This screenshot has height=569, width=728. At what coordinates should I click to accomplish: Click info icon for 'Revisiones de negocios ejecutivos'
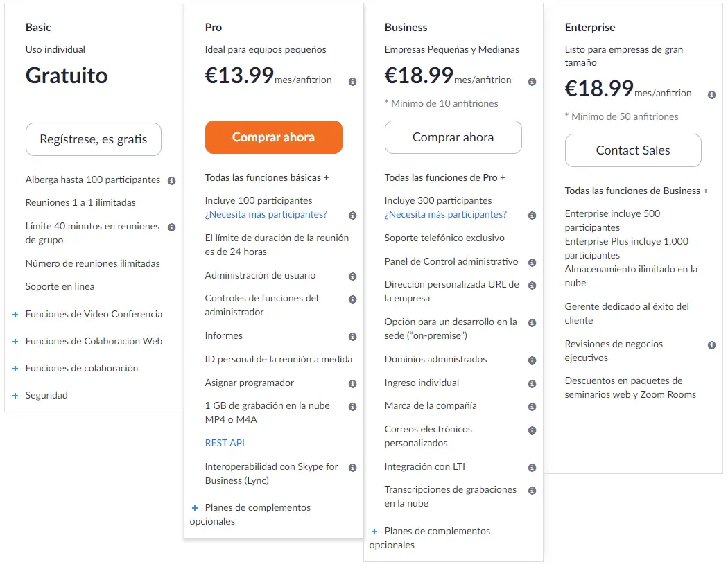click(x=711, y=345)
